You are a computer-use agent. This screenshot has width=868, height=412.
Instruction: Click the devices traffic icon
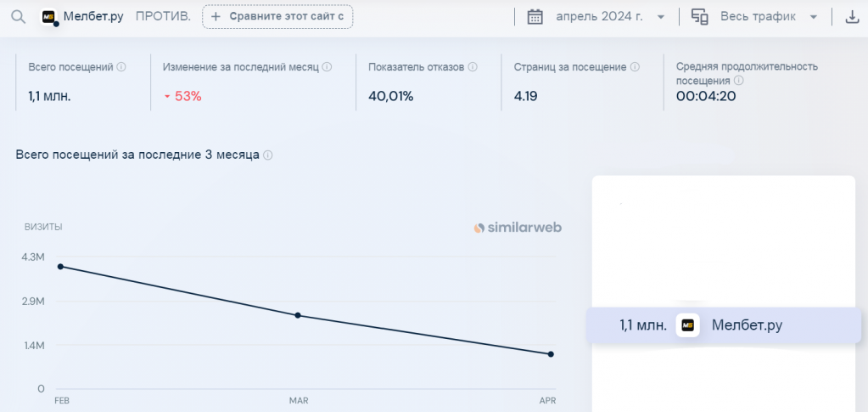click(700, 17)
